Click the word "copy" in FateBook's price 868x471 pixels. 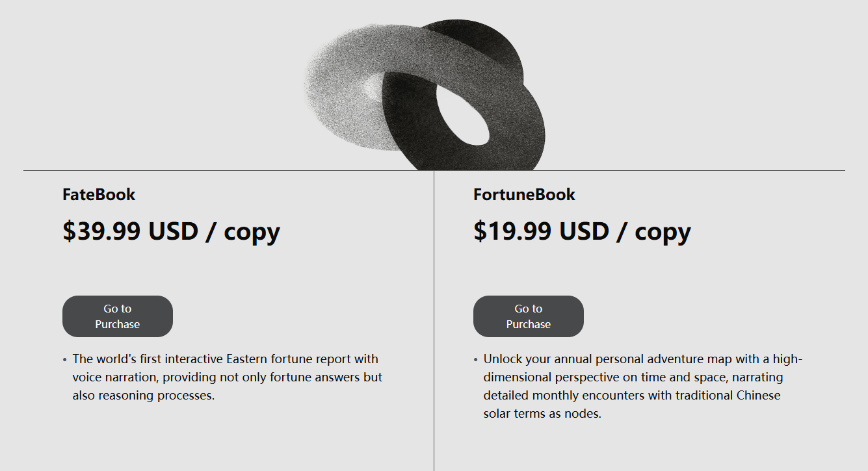(x=252, y=231)
